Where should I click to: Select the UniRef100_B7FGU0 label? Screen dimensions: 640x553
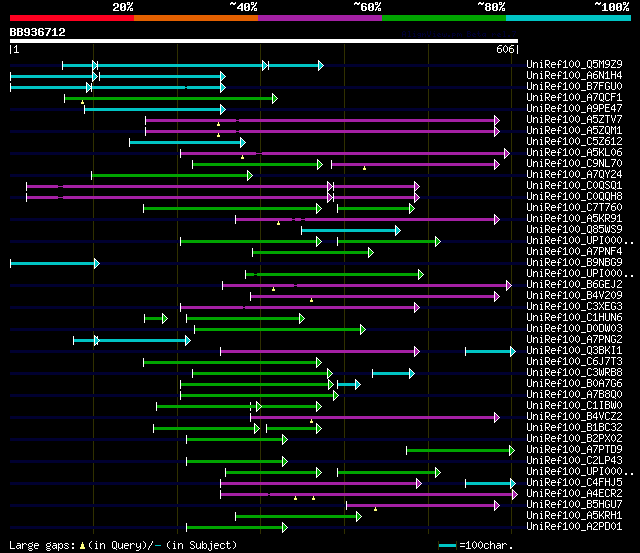click(574, 87)
